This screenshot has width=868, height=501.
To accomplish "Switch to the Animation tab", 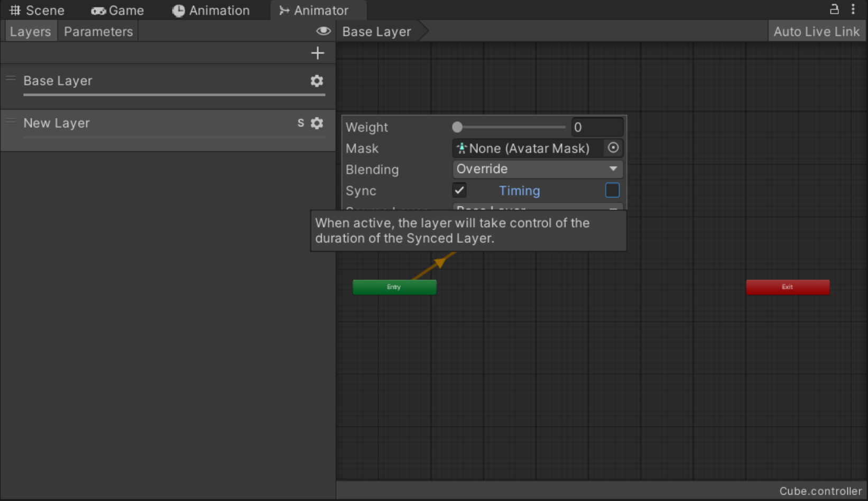I will pyautogui.click(x=211, y=11).
